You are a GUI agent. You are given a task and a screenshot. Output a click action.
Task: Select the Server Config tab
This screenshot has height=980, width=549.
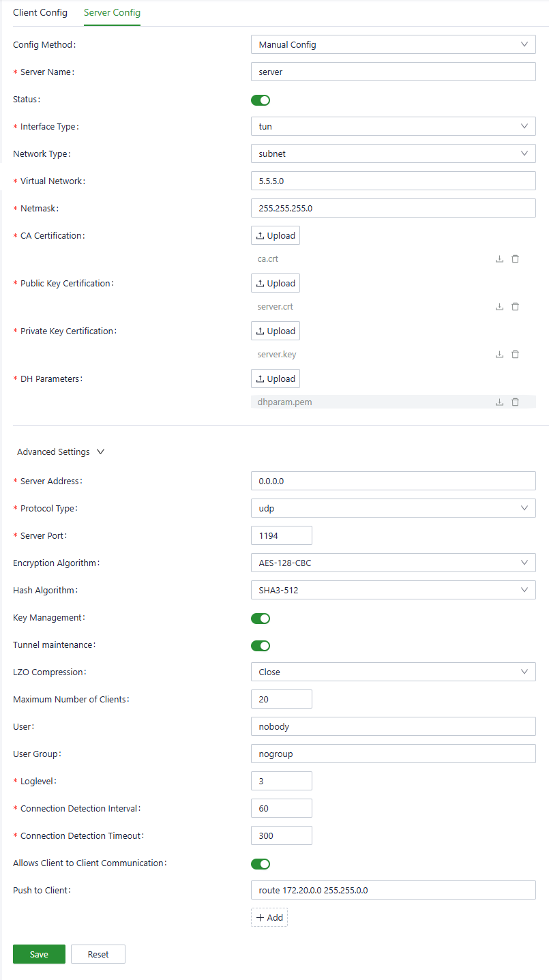(x=112, y=13)
